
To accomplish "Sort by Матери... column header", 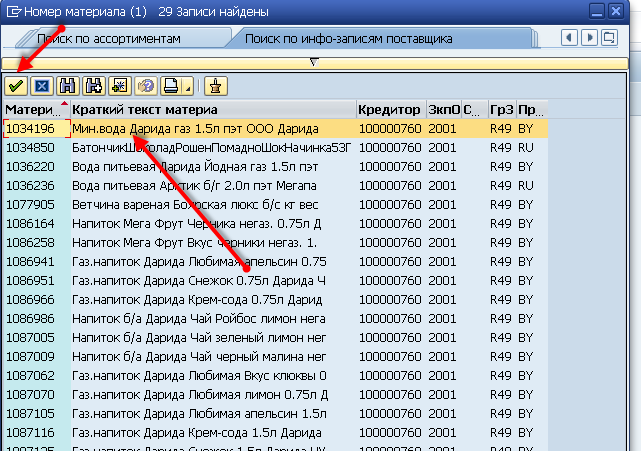I will [x=36, y=110].
